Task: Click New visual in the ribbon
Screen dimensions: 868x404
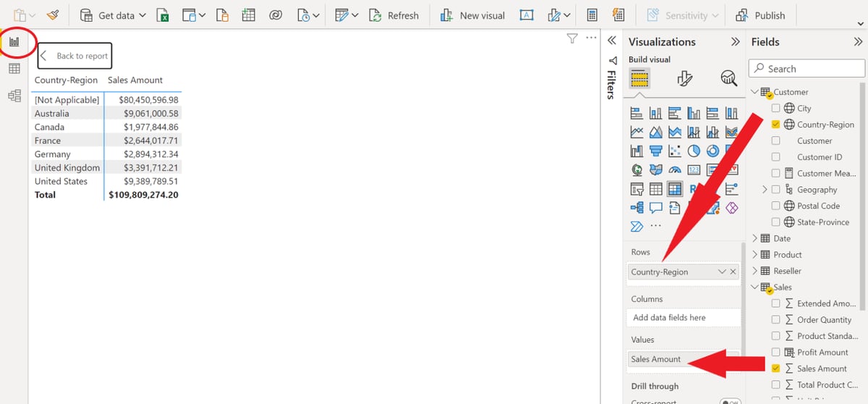Action: 472,15
